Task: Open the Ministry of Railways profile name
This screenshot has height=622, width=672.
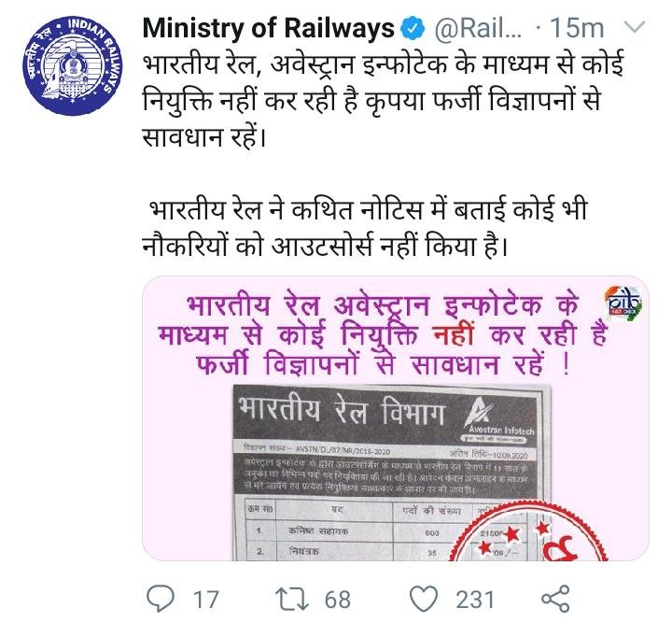Action: tap(268, 28)
